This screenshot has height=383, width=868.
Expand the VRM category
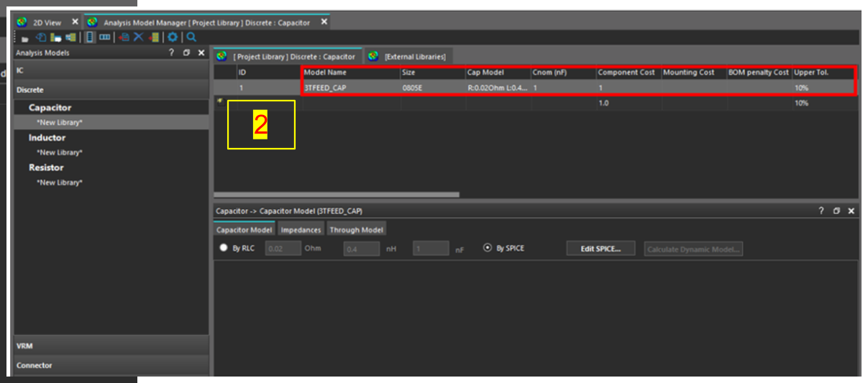click(x=111, y=346)
